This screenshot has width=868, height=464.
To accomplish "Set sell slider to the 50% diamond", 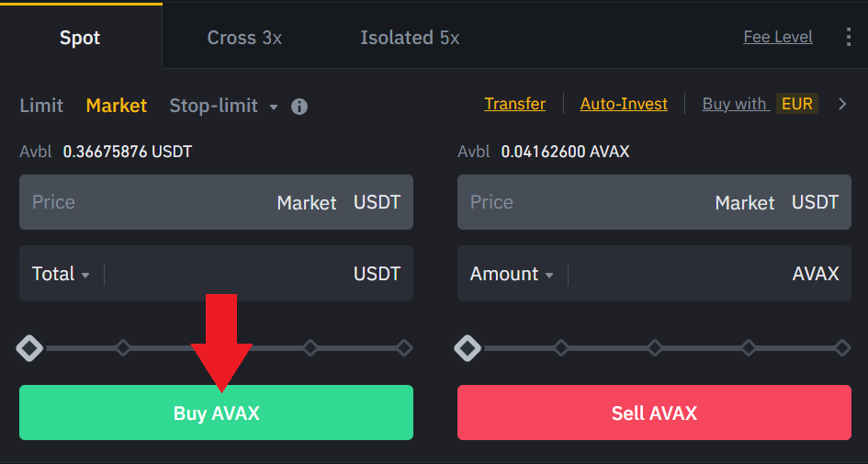I will pyautogui.click(x=655, y=348).
